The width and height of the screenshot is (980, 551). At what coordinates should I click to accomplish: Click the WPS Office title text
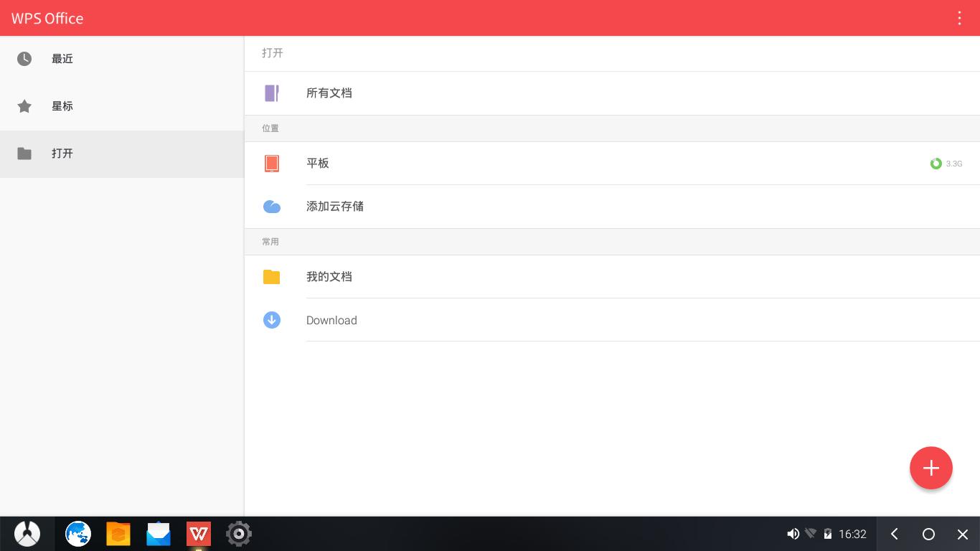pyautogui.click(x=47, y=19)
